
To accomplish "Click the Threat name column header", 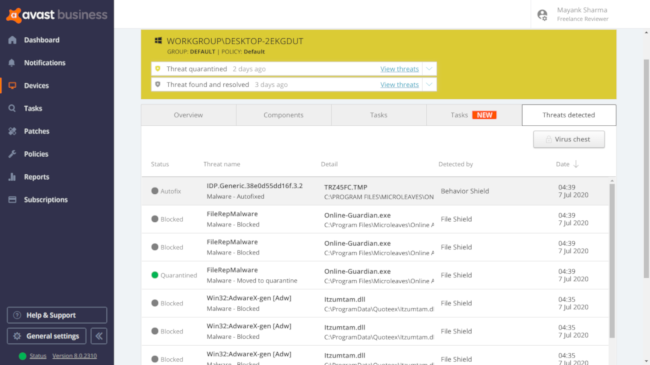I will [x=222, y=164].
